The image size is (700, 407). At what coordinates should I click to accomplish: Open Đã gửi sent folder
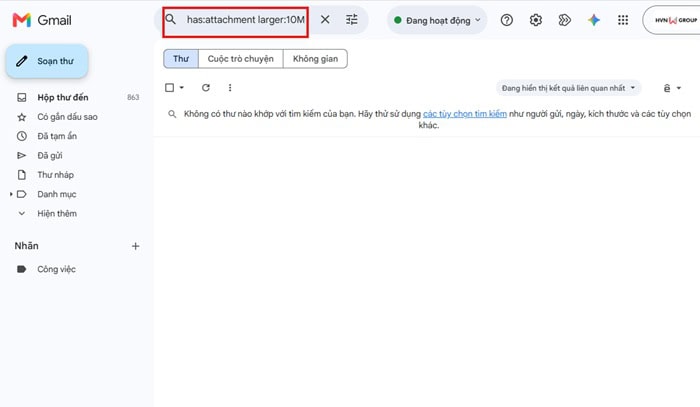tap(50, 155)
